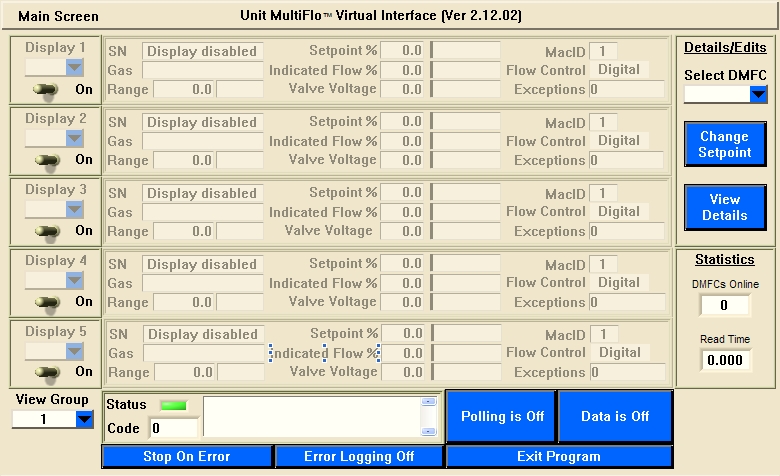This screenshot has width=780, height=476.
Task: Toggle the Display 3 On switch
Action: click(x=47, y=232)
